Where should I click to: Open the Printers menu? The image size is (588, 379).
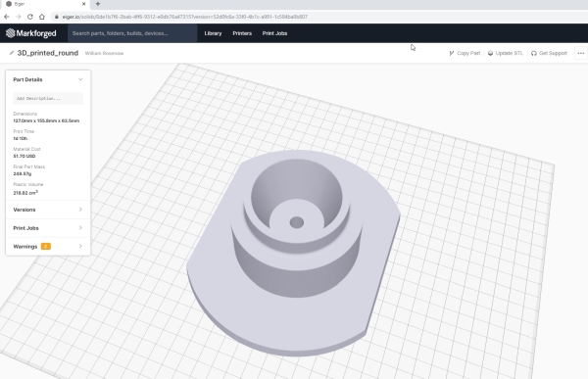click(242, 33)
